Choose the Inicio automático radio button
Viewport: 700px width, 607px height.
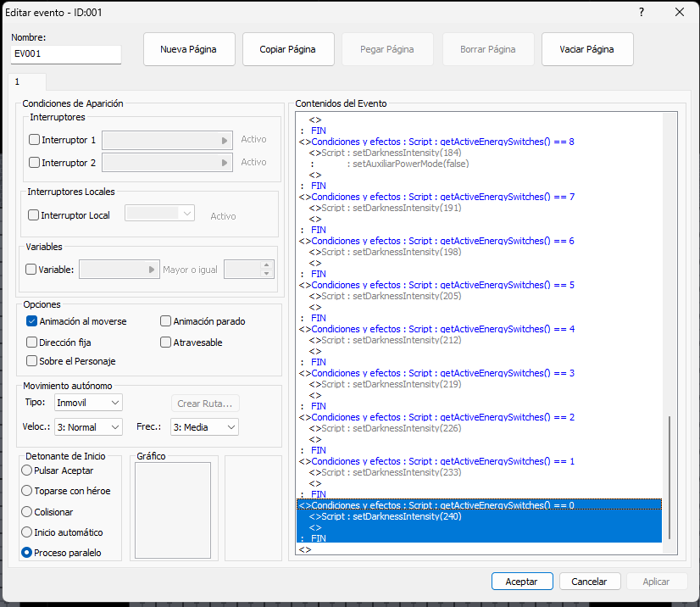pyautogui.click(x=28, y=532)
